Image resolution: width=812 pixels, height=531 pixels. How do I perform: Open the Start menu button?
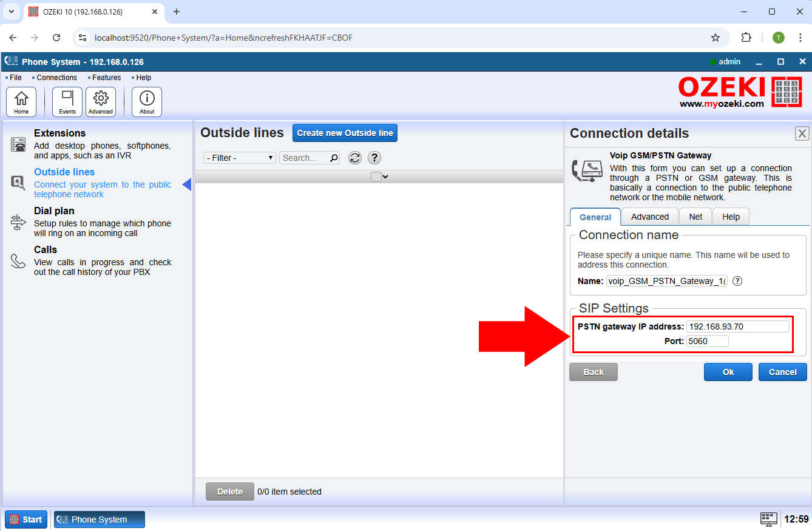click(x=26, y=519)
